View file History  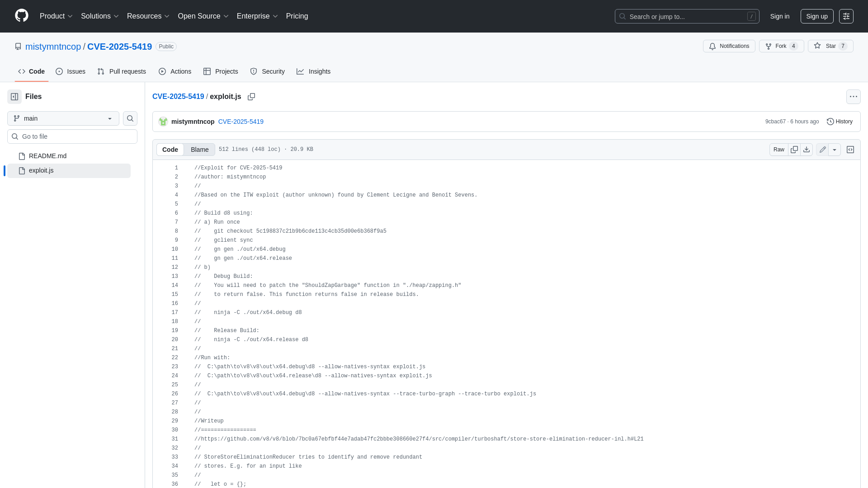coord(840,122)
